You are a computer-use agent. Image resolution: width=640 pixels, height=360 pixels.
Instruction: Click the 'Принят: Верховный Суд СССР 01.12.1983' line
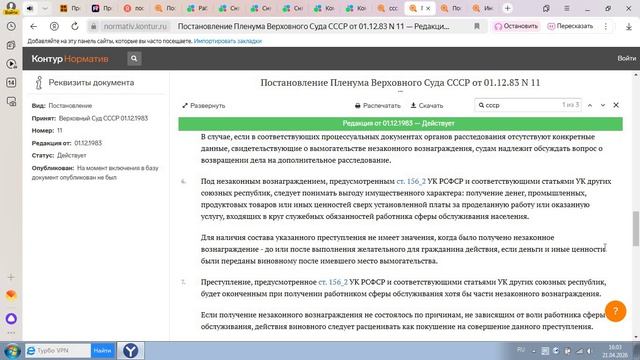[90, 118]
